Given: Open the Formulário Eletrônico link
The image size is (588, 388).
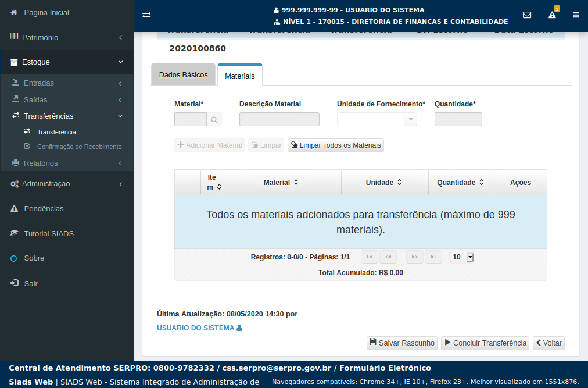Looking at the screenshot, I should coord(385,368).
